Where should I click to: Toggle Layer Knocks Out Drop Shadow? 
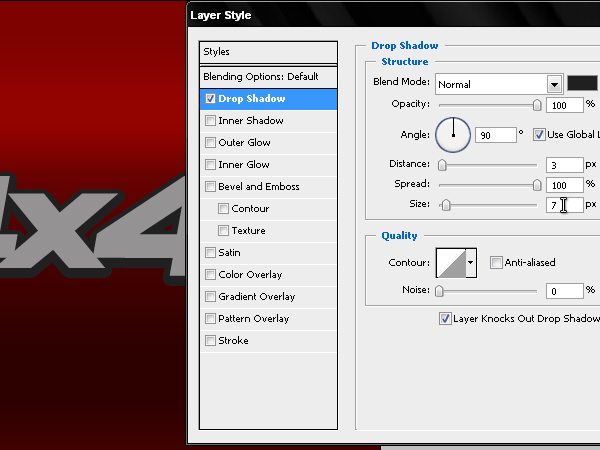[445, 318]
